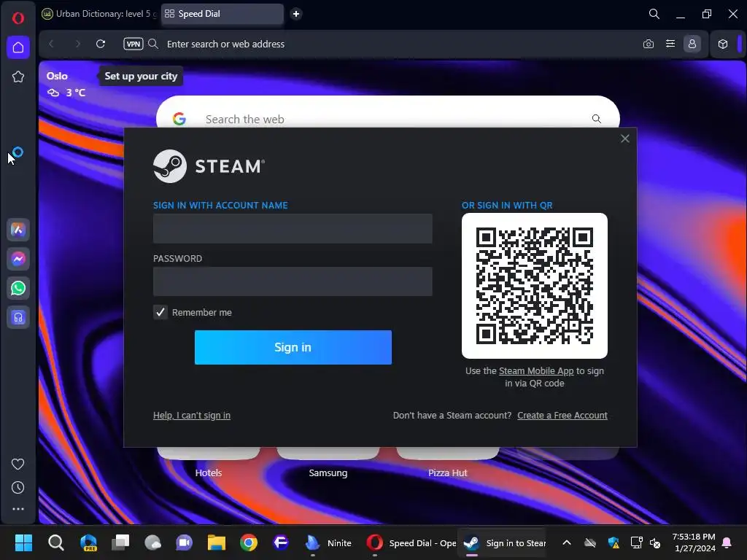Click the weather cloud icon near Oslo
The width and height of the screenshot is (747, 560).
(53, 93)
